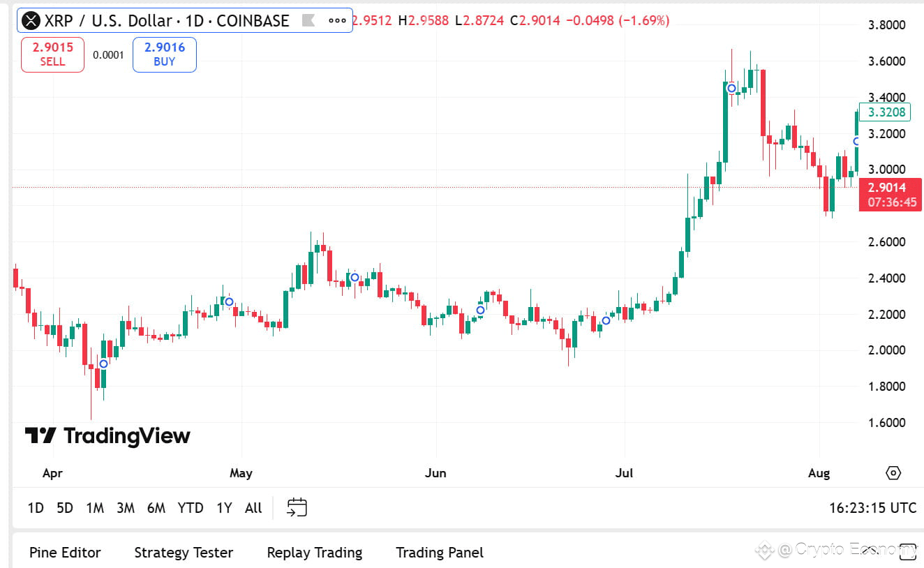Open the three-dots more menu beside COINBASE
Screen dimensions: 924x568
[x=337, y=21]
